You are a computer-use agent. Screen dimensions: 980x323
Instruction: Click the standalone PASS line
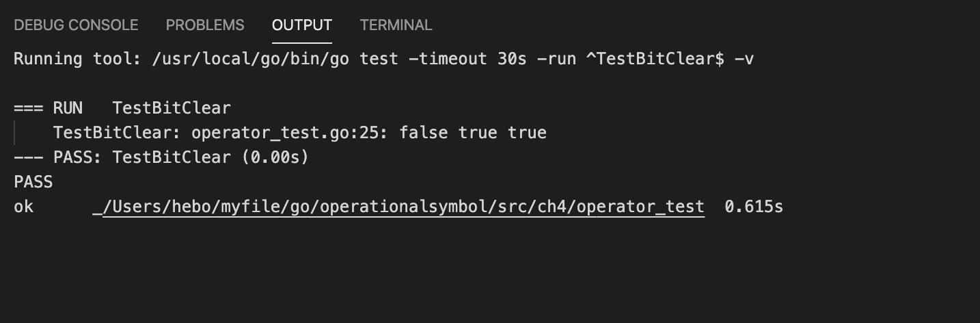[x=33, y=182]
